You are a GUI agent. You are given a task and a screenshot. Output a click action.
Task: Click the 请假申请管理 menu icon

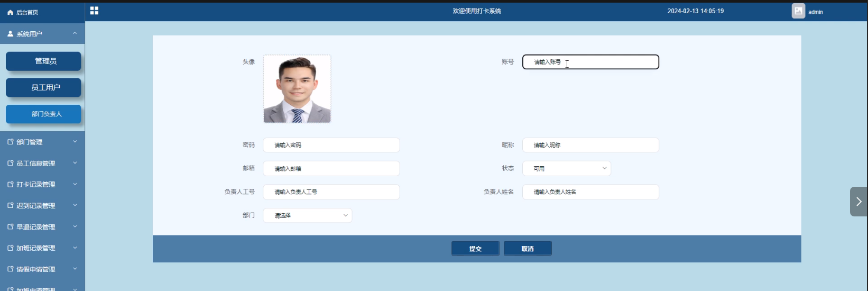(11, 269)
